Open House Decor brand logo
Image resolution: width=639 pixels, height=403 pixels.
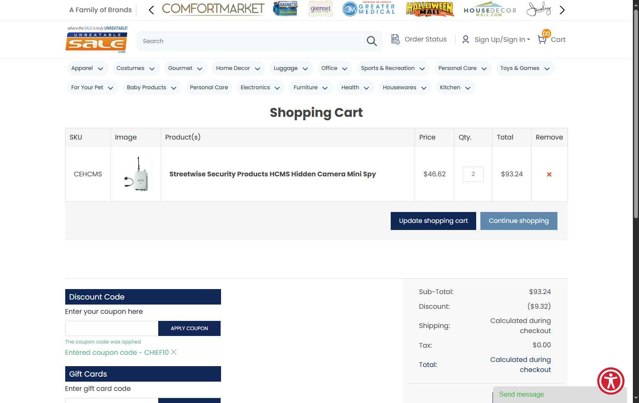(489, 10)
